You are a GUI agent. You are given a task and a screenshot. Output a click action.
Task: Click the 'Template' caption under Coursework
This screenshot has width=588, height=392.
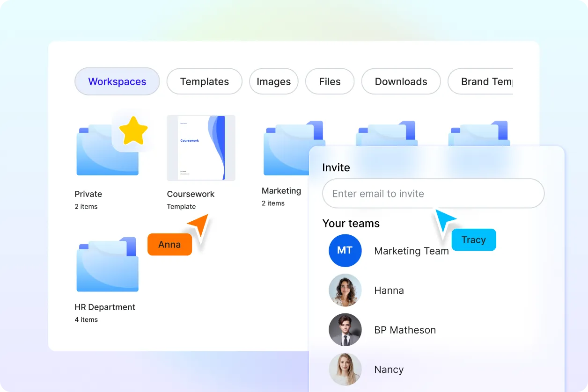point(181,207)
